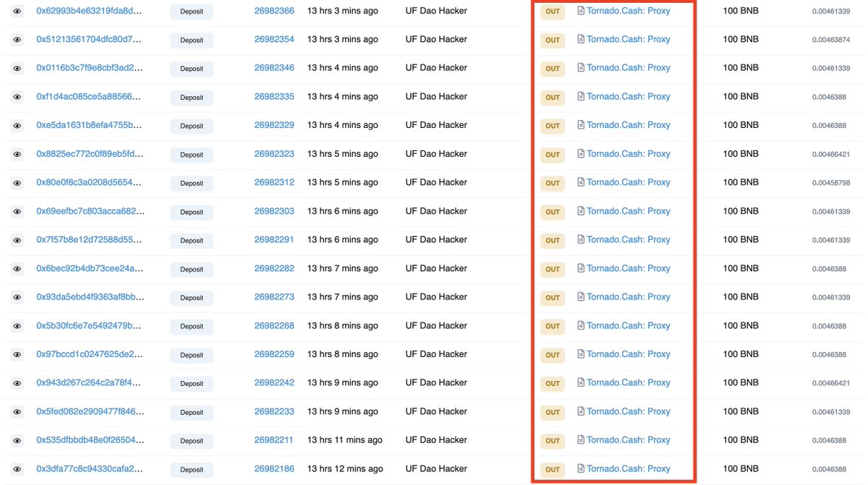The width and height of the screenshot is (868, 485).
Task: Select fee value 0.00463874
Action: (831, 40)
